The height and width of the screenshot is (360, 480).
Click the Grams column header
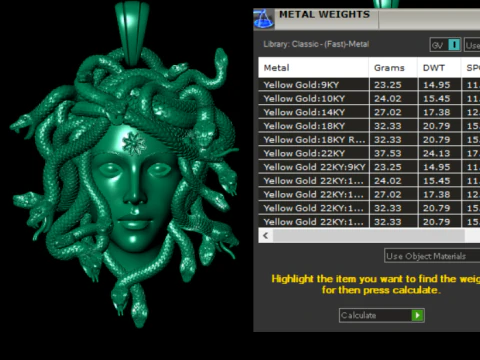[x=393, y=68]
